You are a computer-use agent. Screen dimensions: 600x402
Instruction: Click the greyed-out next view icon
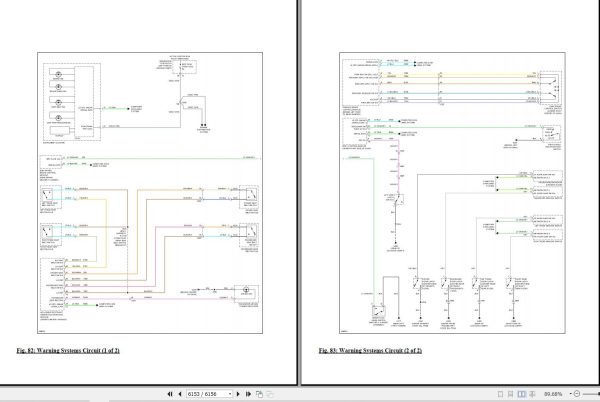tap(270, 394)
